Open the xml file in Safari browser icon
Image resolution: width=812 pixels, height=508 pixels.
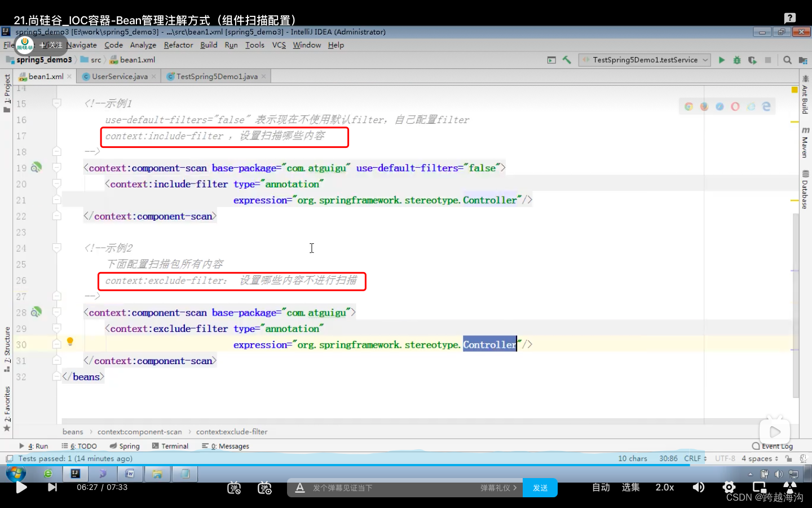[x=720, y=106]
